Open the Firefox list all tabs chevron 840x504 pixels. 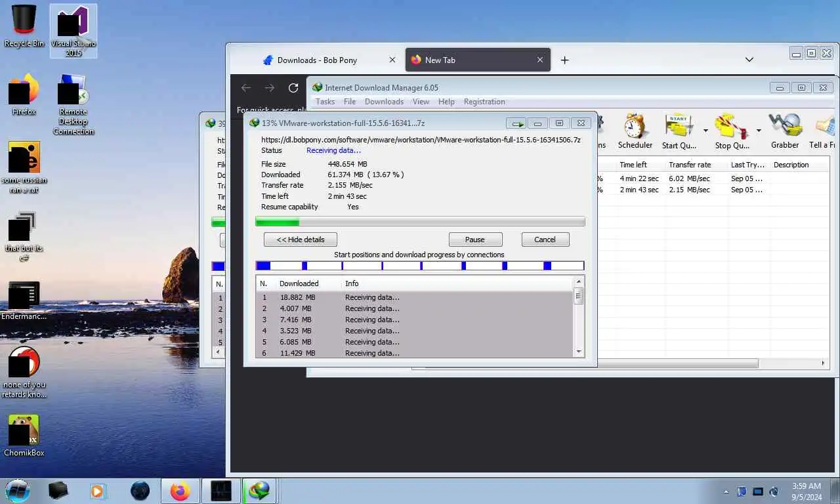[749, 60]
